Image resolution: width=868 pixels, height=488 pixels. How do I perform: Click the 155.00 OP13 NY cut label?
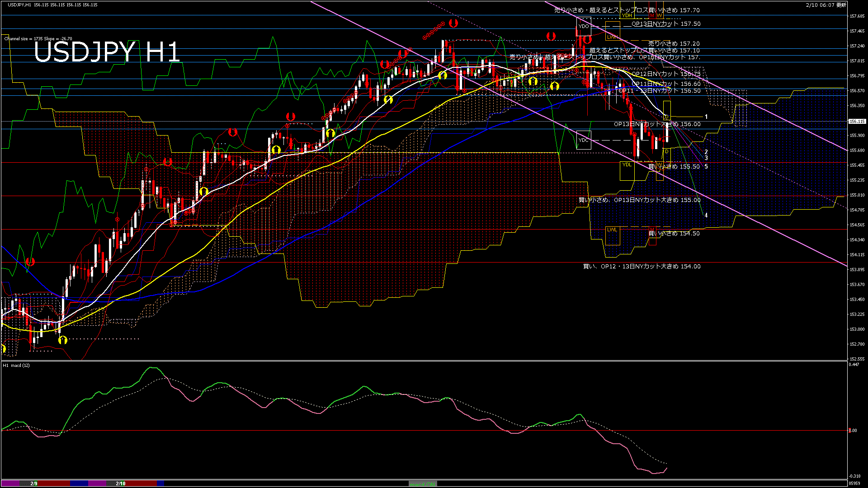[639, 200]
